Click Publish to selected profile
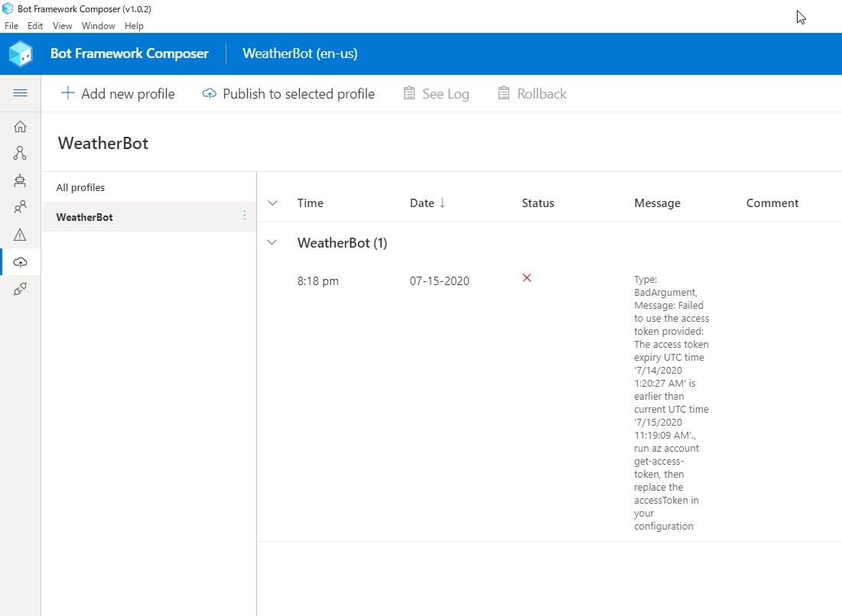842x616 pixels. pos(288,93)
